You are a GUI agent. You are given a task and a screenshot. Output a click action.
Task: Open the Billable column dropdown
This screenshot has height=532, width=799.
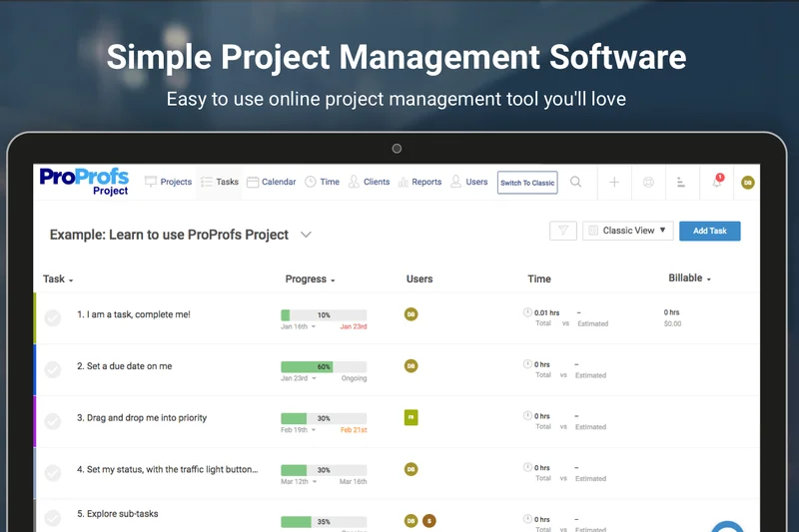point(689,277)
